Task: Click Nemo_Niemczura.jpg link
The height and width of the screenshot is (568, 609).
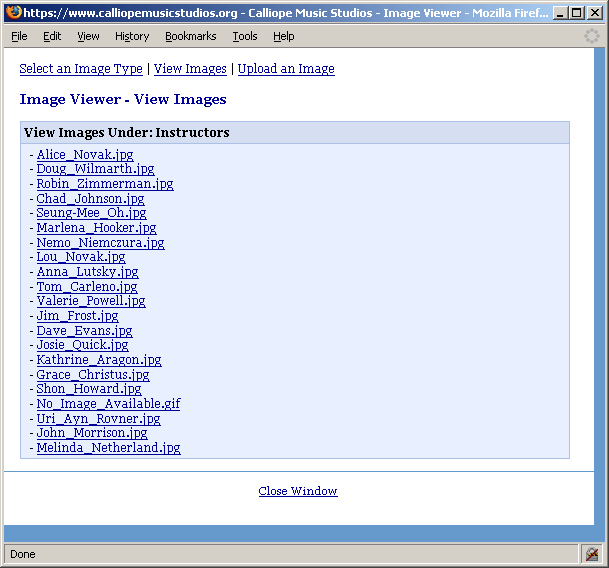Action: (101, 242)
